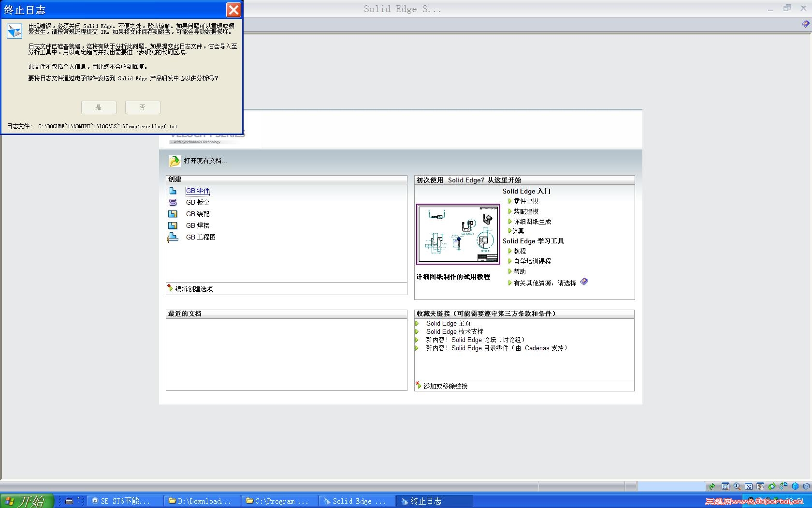Viewport: 812px width, 508px height.
Task: Click the GB 装配 assembly icon
Action: pos(173,214)
